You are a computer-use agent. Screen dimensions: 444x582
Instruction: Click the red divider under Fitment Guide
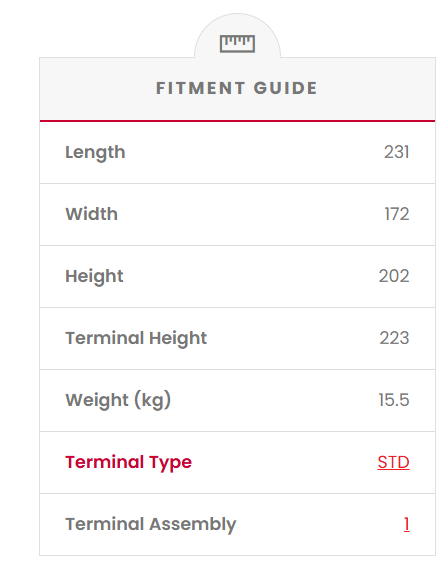pyautogui.click(x=238, y=121)
